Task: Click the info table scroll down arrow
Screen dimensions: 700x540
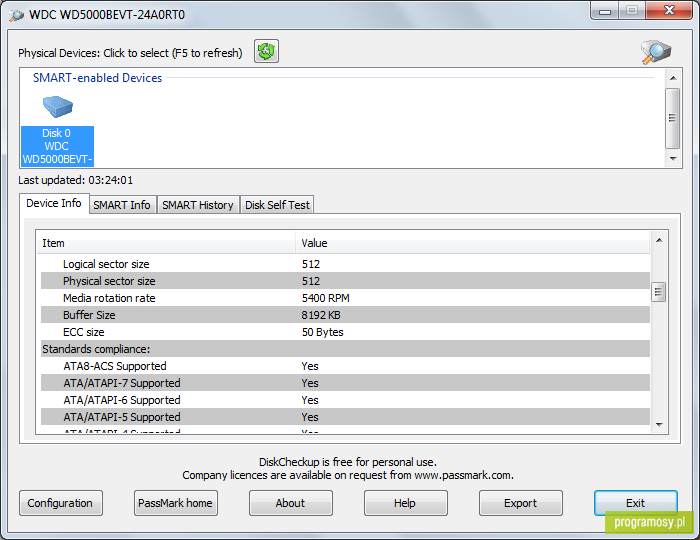Action: click(659, 425)
